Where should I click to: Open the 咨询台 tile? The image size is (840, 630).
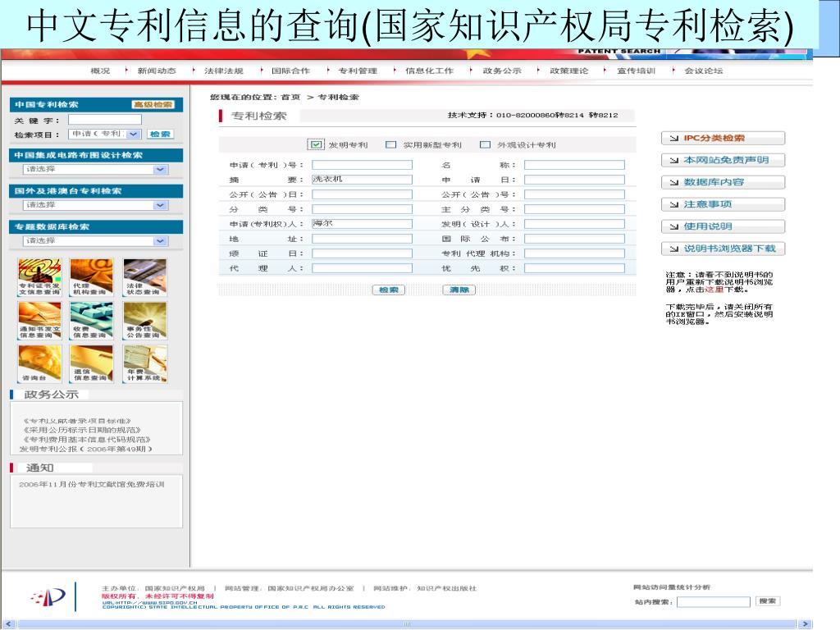coord(39,363)
